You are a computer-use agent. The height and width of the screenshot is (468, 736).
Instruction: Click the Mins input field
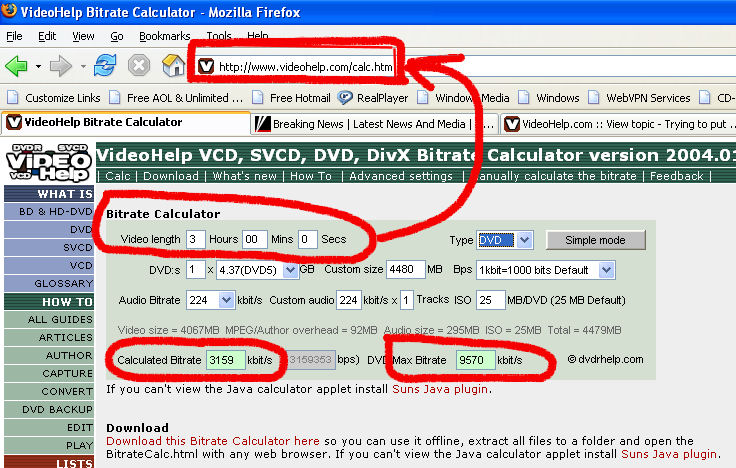[254, 239]
